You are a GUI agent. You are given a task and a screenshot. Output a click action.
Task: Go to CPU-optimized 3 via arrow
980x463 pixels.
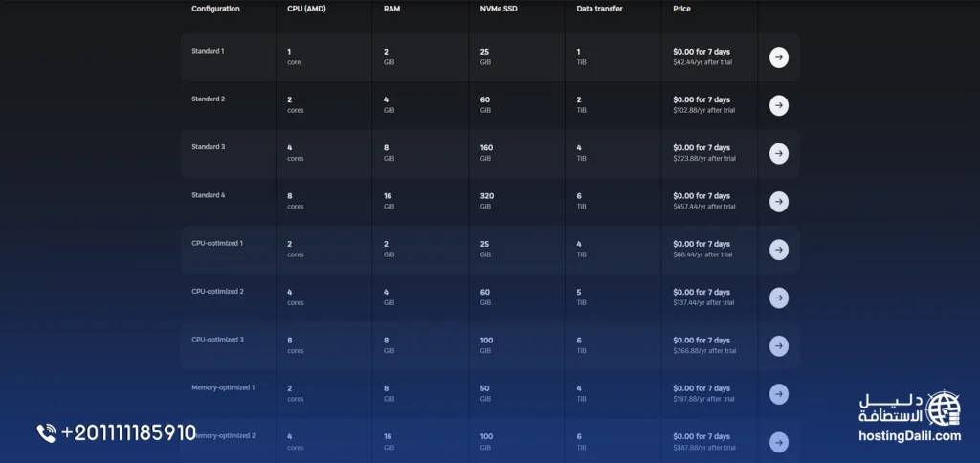(x=779, y=346)
